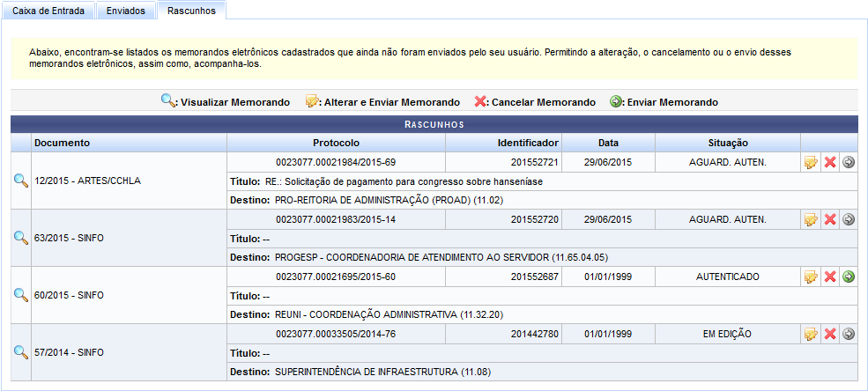Screen dimensions: 868x391
Task: Edit and send memorandum with protocol 0023077.00021984/2015-69
Action: (x=811, y=162)
